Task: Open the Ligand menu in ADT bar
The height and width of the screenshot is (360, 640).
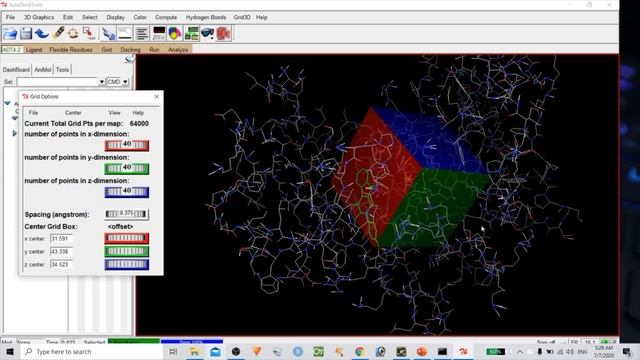Action: [x=34, y=49]
